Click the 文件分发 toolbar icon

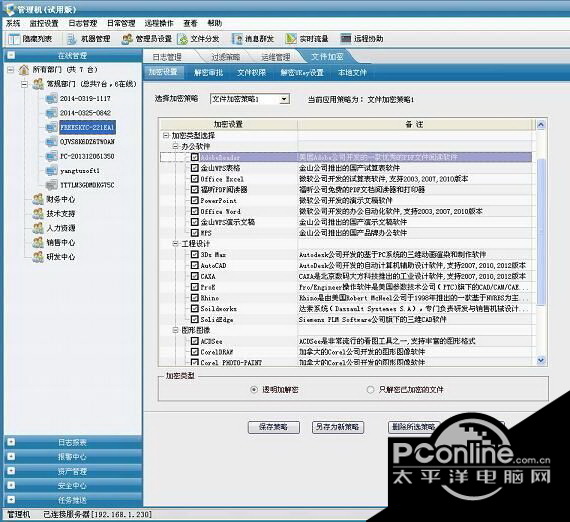(182, 39)
